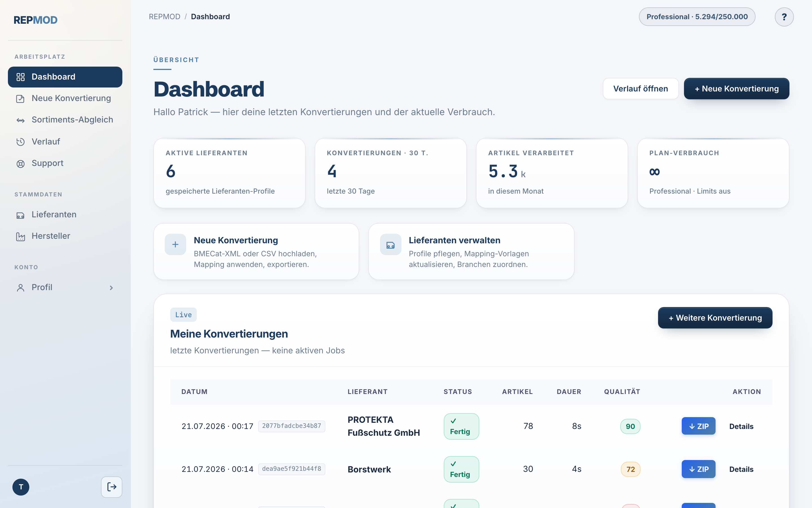Click date 21.07.2026 · 00:14
The height and width of the screenshot is (508, 812).
tap(217, 469)
